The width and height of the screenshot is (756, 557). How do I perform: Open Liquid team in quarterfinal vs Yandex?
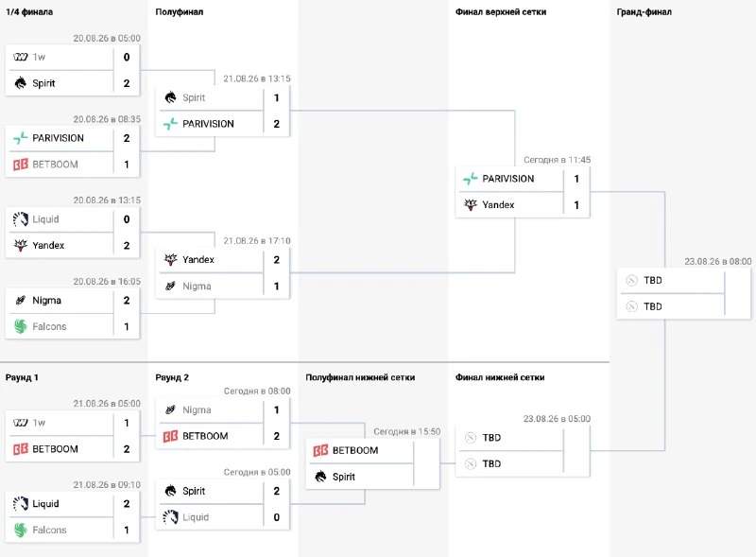tap(45, 219)
